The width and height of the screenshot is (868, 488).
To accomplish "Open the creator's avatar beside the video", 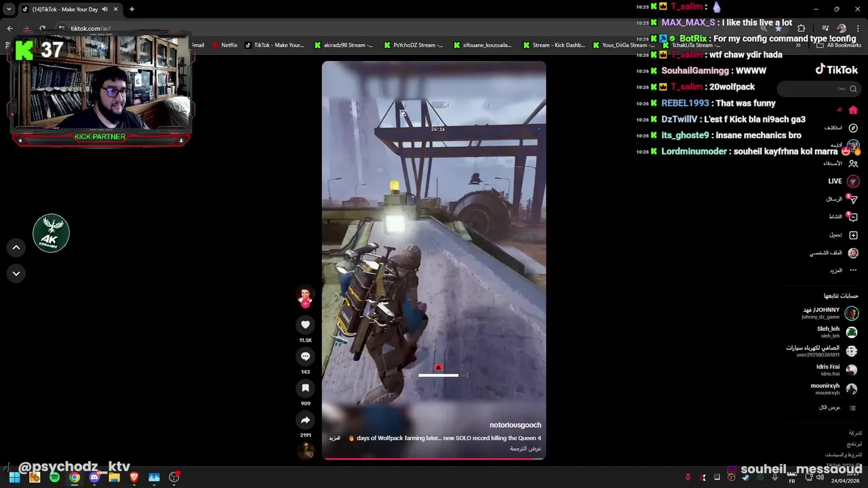I will [x=305, y=296].
